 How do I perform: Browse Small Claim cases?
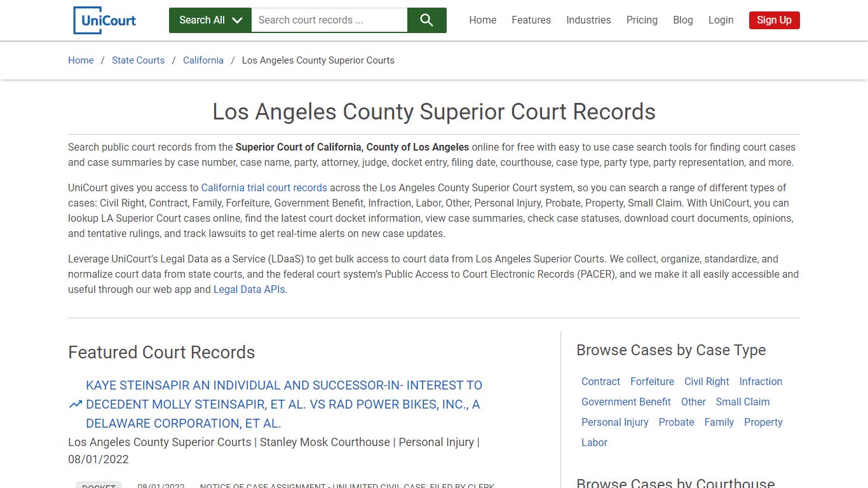[x=742, y=402]
